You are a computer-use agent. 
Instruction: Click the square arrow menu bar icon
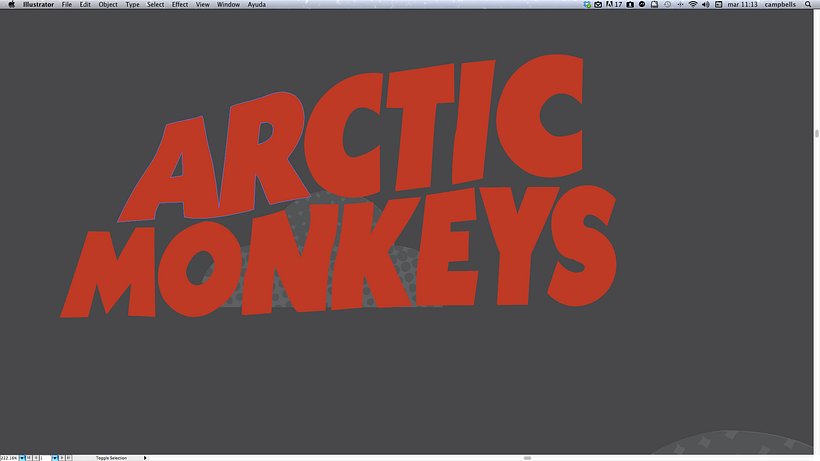(719, 4)
